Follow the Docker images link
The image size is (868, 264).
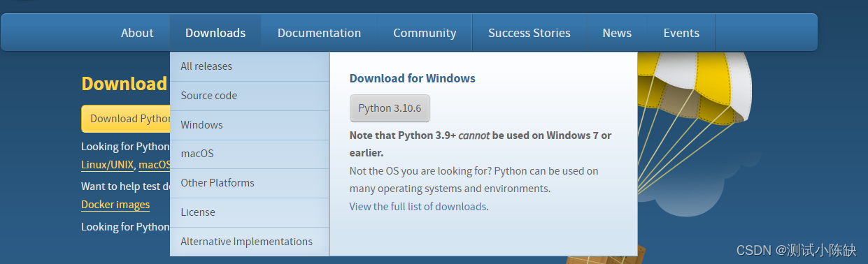tap(115, 205)
